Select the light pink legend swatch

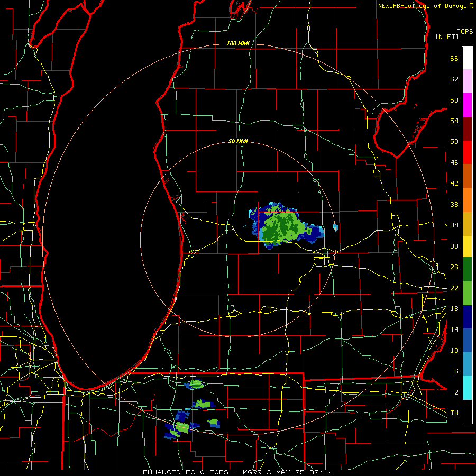(467, 81)
